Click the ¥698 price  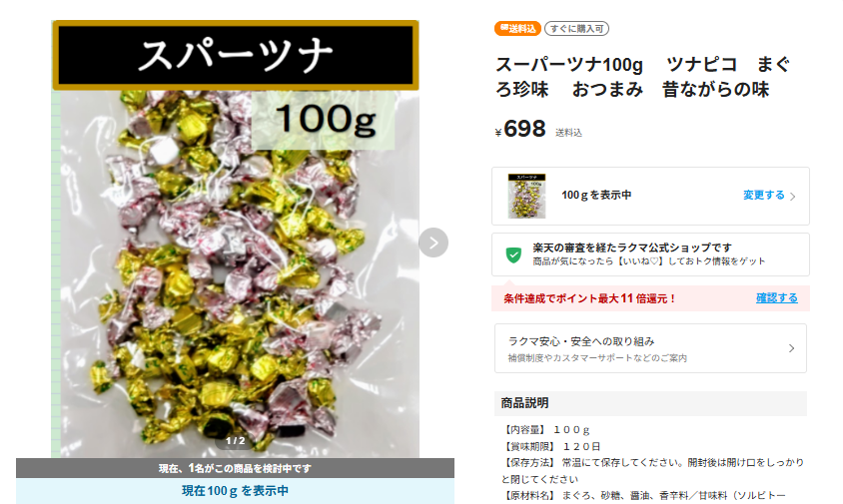(520, 130)
